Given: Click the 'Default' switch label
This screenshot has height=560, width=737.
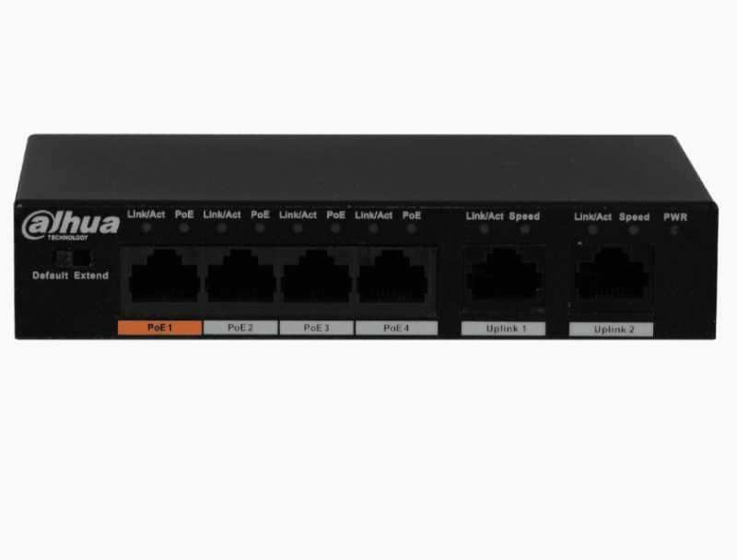Looking at the screenshot, I should pyautogui.click(x=51, y=275).
